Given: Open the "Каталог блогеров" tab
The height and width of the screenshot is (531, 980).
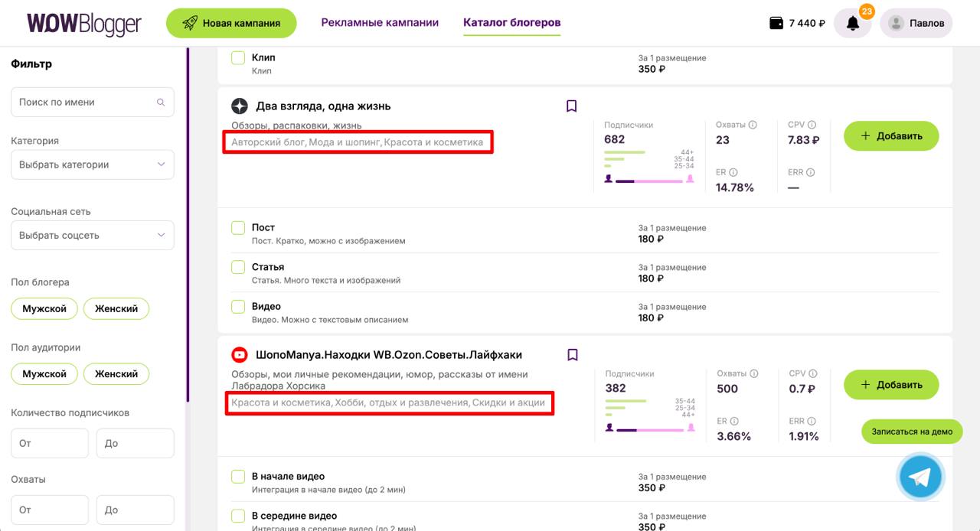Looking at the screenshot, I should (511, 22).
